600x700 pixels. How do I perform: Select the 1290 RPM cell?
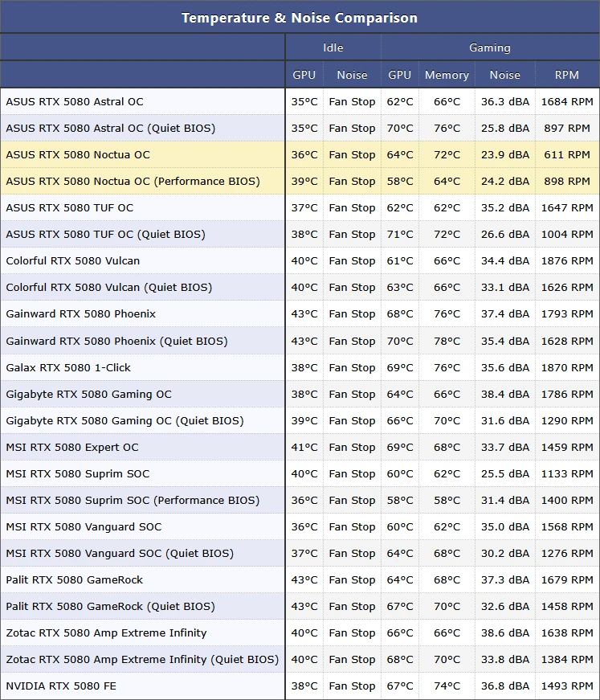coord(567,421)
